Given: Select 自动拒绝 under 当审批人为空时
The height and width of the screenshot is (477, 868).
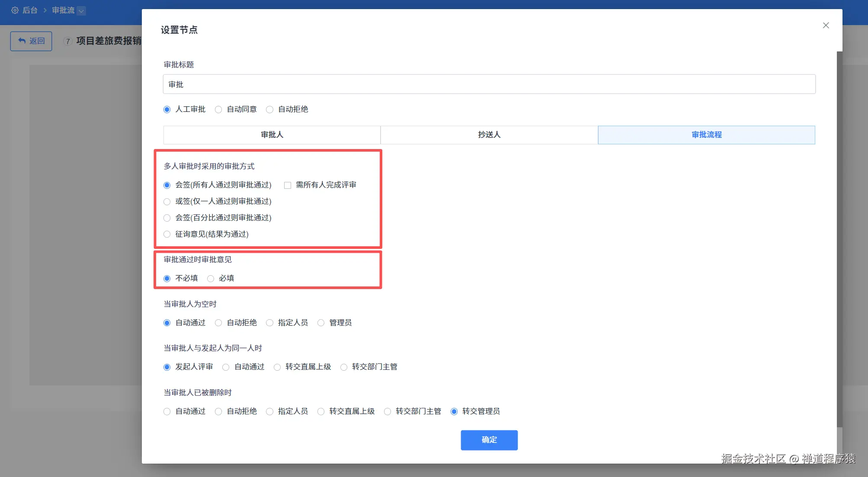Looking at the screenshot, I should (x=218, y=323).
